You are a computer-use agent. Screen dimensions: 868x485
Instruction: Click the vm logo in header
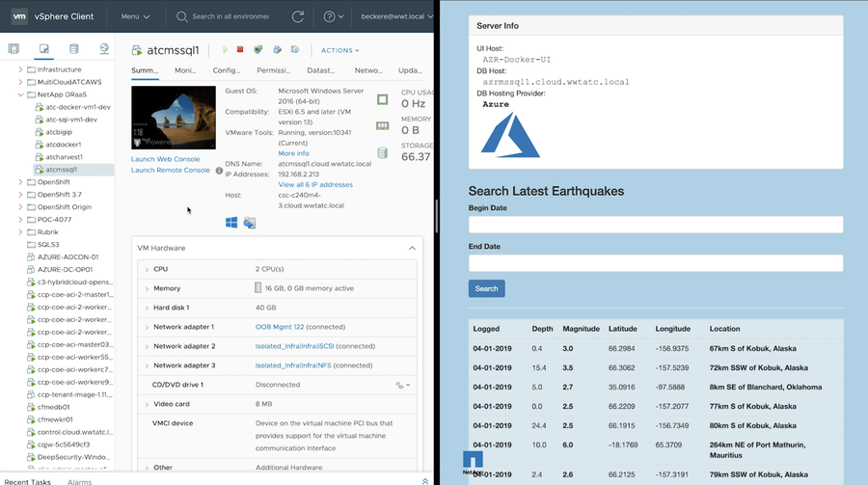[19, 16]
